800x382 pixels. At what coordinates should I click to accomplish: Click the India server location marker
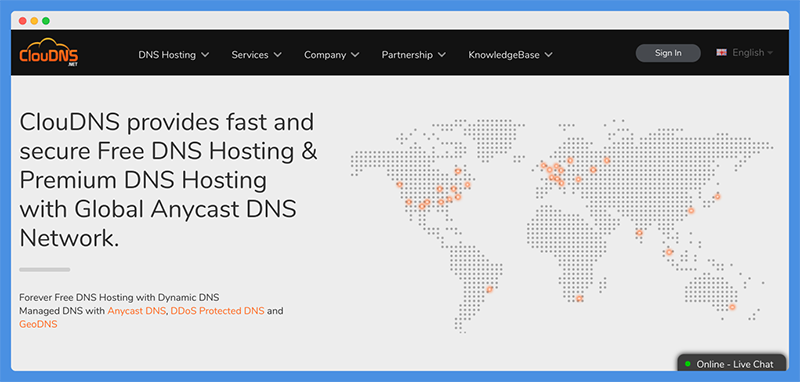point(639,233)
